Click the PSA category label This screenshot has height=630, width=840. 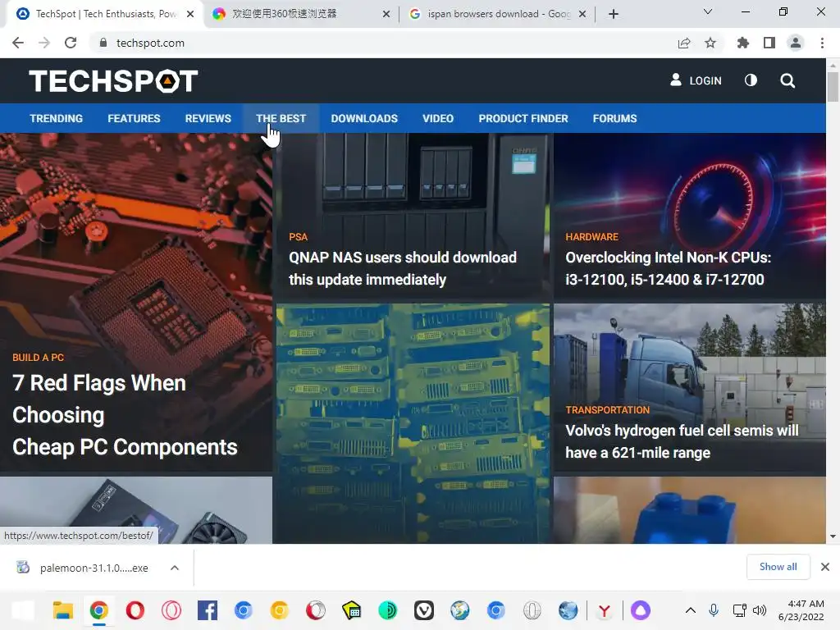tap(298, 237)
